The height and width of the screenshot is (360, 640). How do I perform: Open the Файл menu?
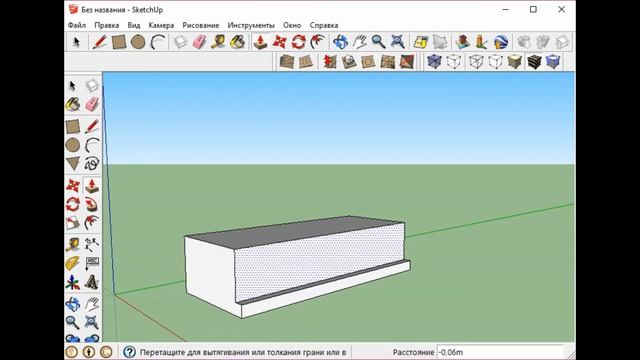pos(77,25)
